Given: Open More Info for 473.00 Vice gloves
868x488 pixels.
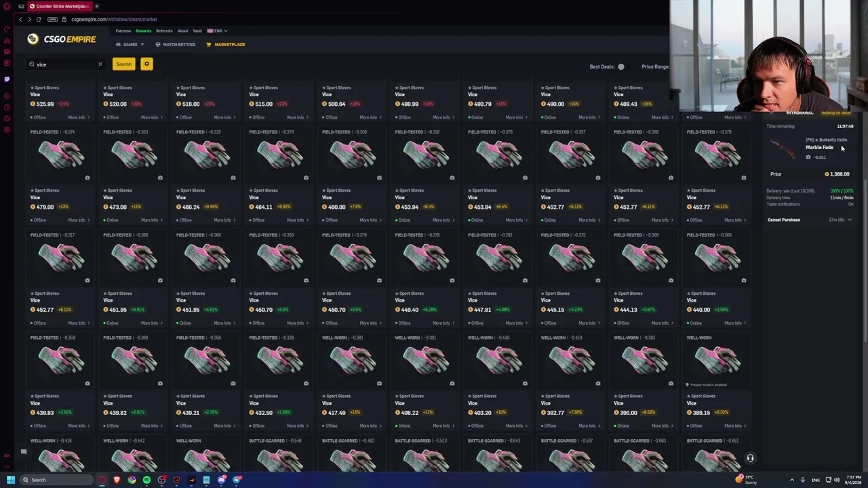Looking at the screenshot, I should coord(151,220).
